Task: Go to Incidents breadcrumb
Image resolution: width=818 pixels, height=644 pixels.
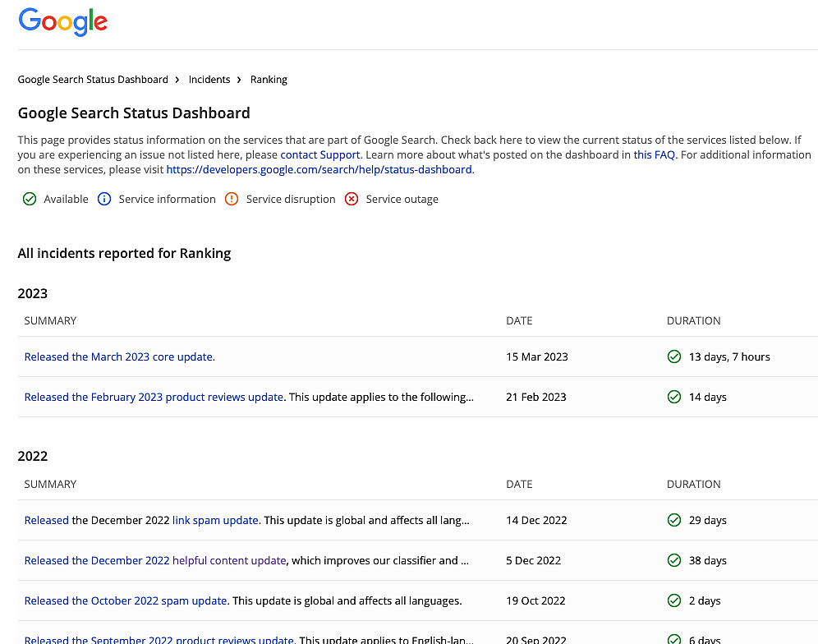Action: click(x=209, y=80)
